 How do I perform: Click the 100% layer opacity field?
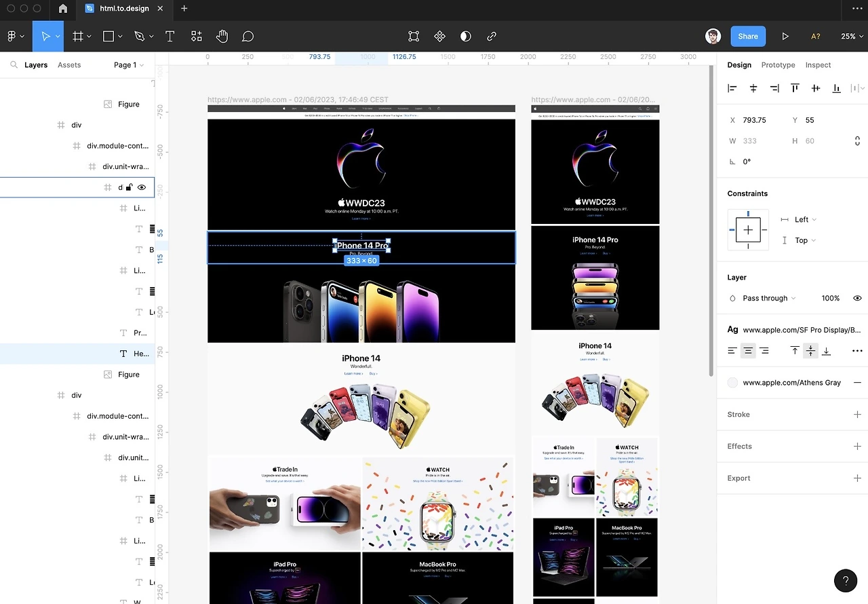831,298
